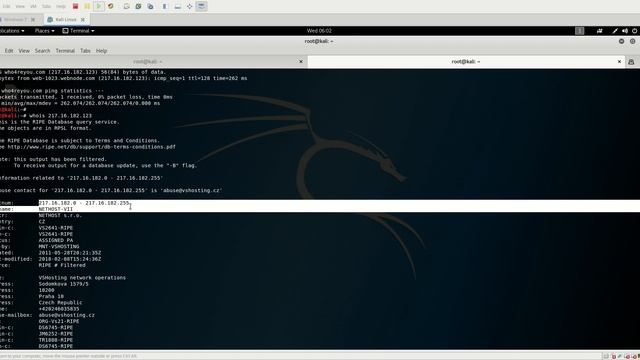The image size is (640, 360).
Task: Click the 'Praha 10' address line
Action: (x=51, y=296)
